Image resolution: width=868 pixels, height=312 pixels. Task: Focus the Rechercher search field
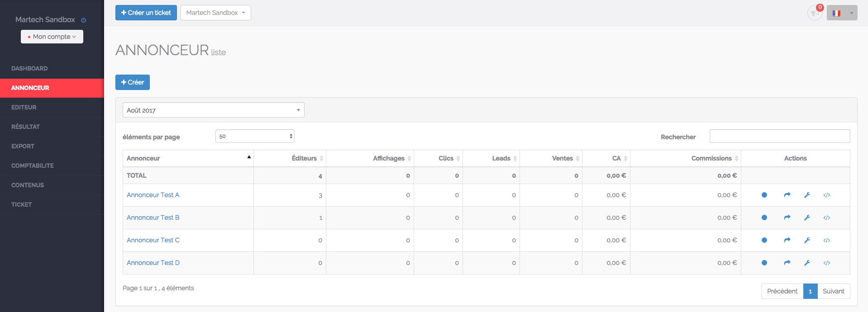(780, 136)
